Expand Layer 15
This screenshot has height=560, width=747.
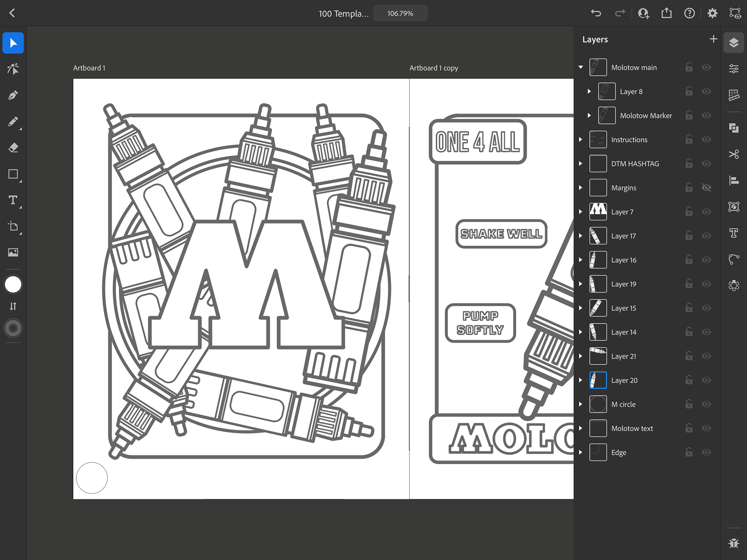580,308
